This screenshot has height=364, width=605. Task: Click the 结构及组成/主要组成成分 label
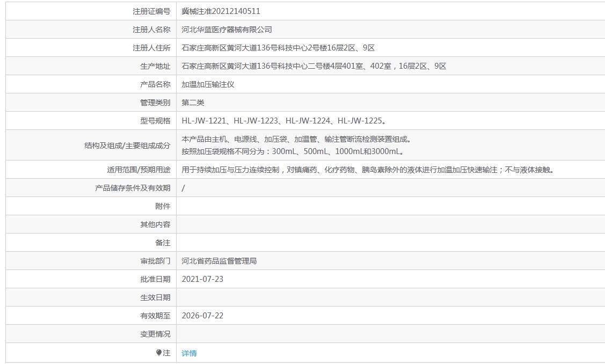click(127, 145)
